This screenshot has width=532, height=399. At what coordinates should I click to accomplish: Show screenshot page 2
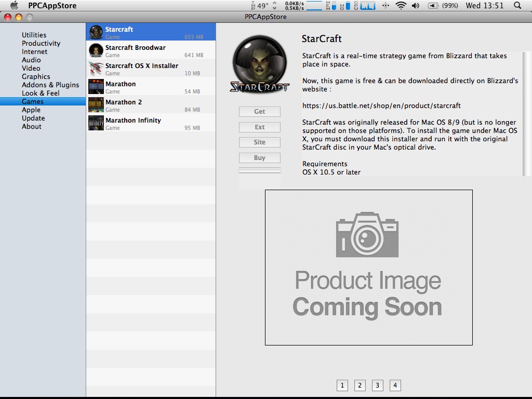pyautogui.click(x=360, y=385)
